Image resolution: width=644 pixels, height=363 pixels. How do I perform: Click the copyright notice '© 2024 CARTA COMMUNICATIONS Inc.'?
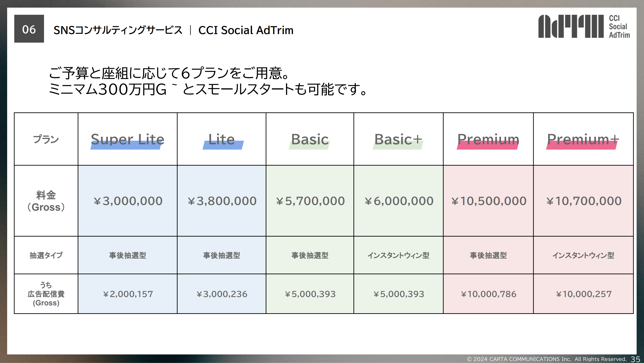click(x=519, y=359)
